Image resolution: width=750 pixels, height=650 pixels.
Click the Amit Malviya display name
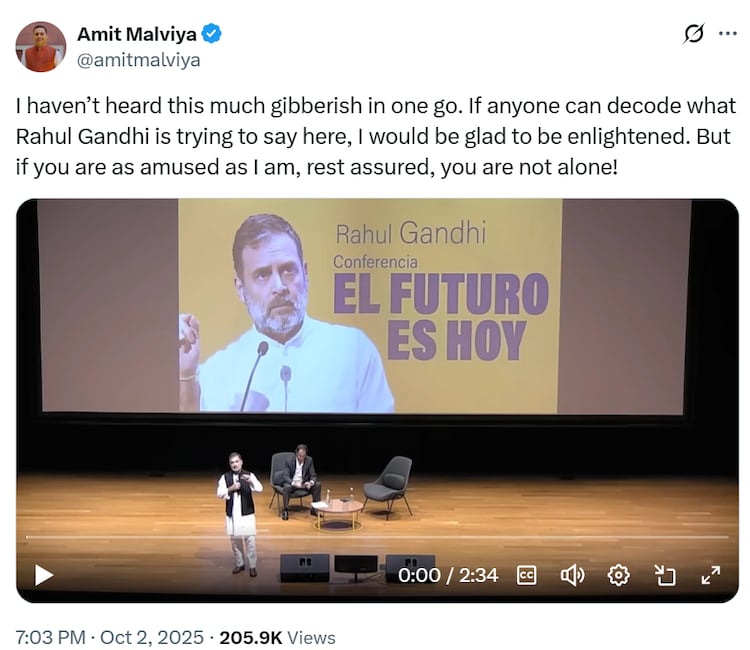coord(136,35)
